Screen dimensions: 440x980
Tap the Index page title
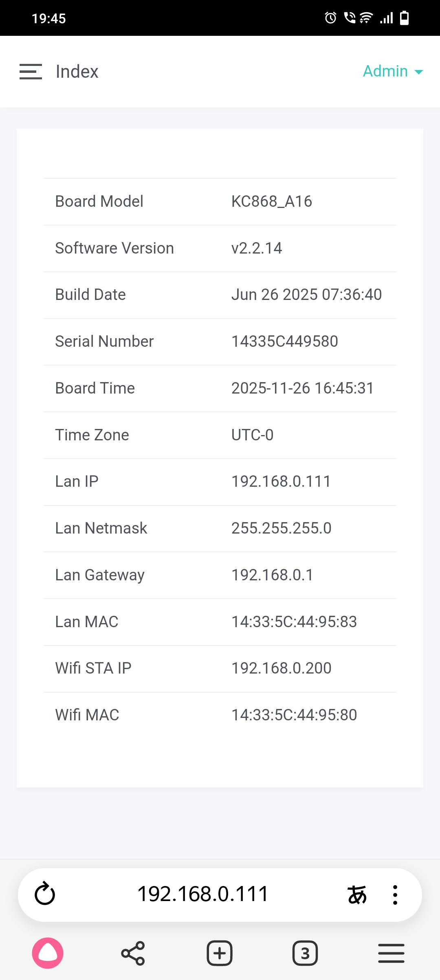(77, 72)
